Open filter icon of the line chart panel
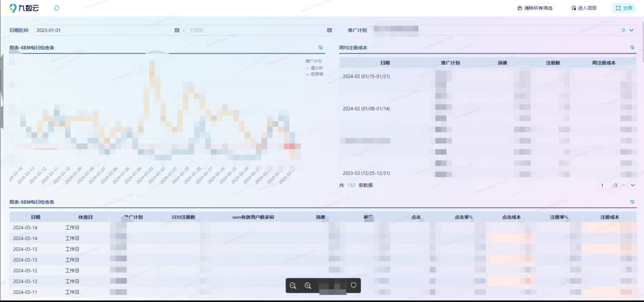644x302 pixels. tap(320, 48)
